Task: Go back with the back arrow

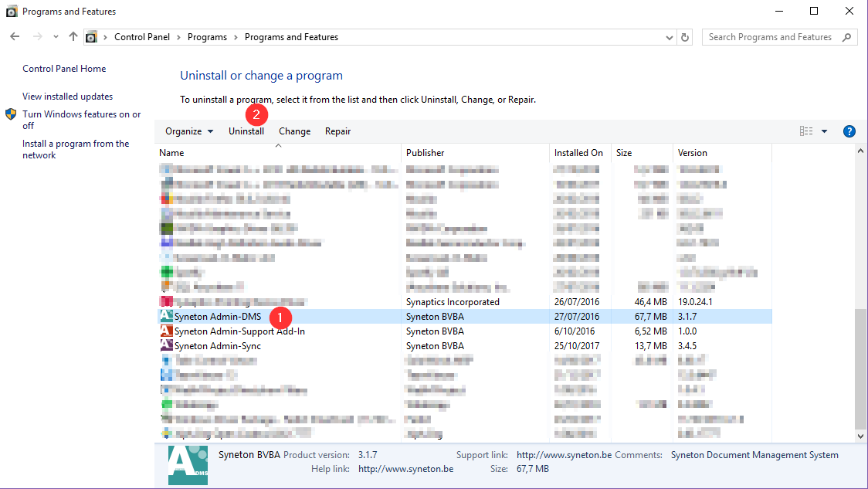Action: [15, 37]
